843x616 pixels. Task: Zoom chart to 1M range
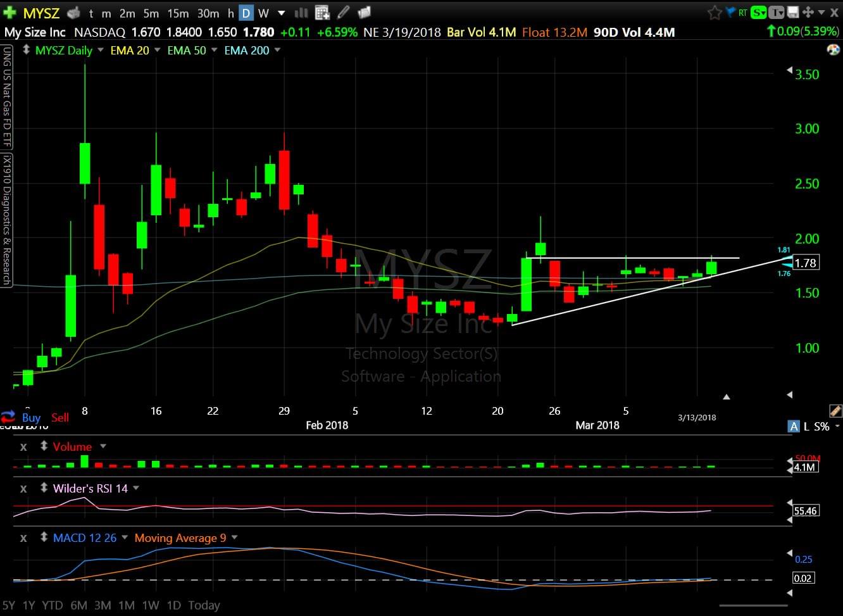[x=127, y=605]
